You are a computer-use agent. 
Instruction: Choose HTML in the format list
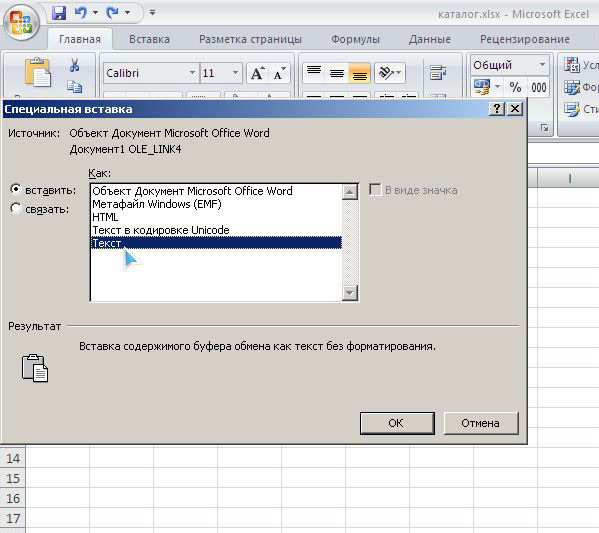[x=216, y=217]
